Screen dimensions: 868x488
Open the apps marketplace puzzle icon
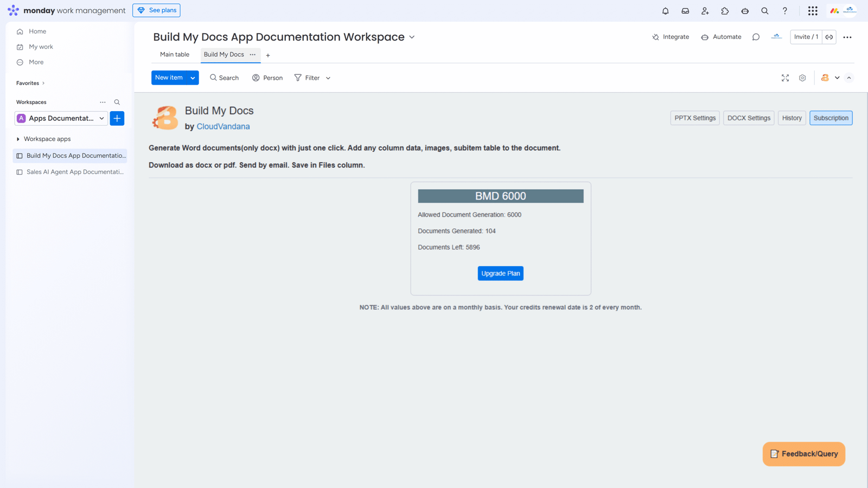pyautogui.click(x=725, y=11)
